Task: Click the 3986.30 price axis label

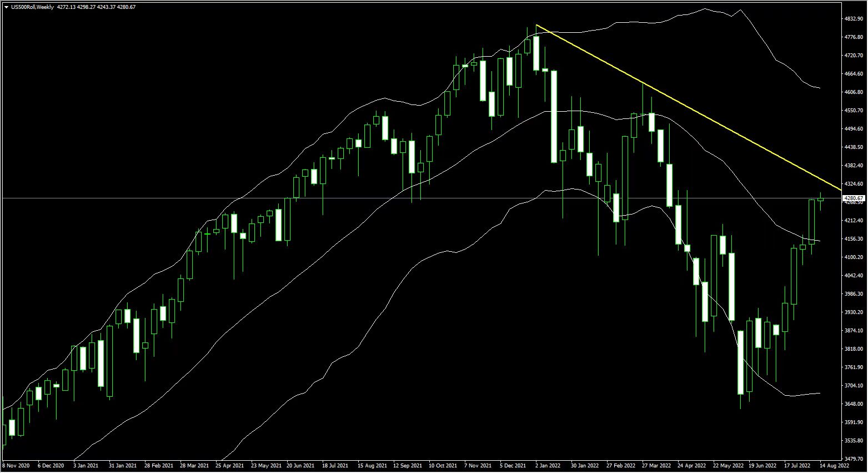Action: coord(852,294)
